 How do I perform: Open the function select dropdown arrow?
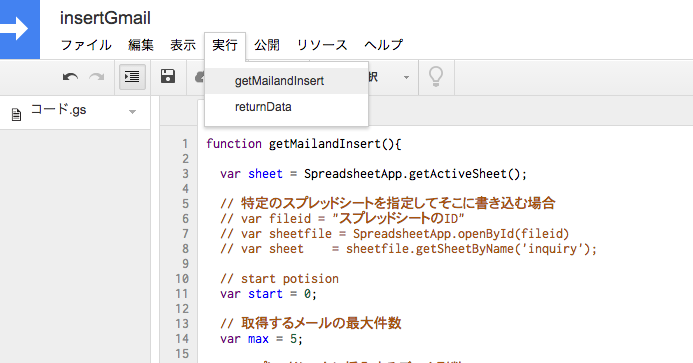[x=406, y=78]
